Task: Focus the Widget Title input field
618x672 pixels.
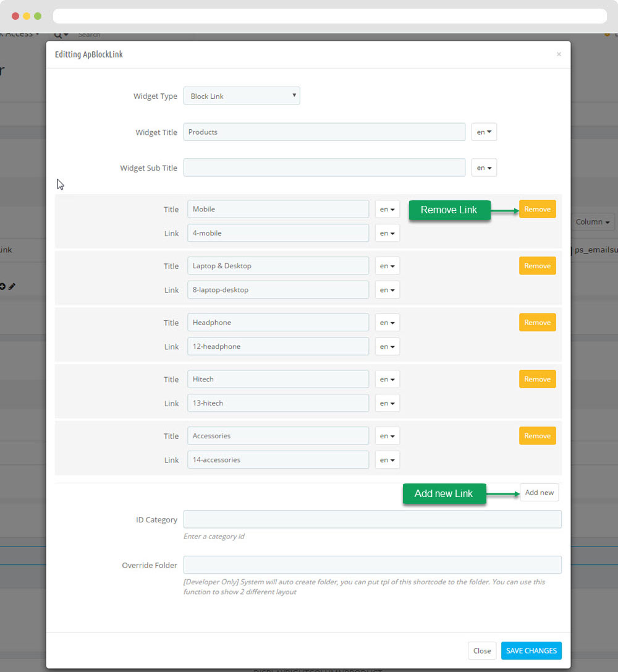Action: point(324,132)
